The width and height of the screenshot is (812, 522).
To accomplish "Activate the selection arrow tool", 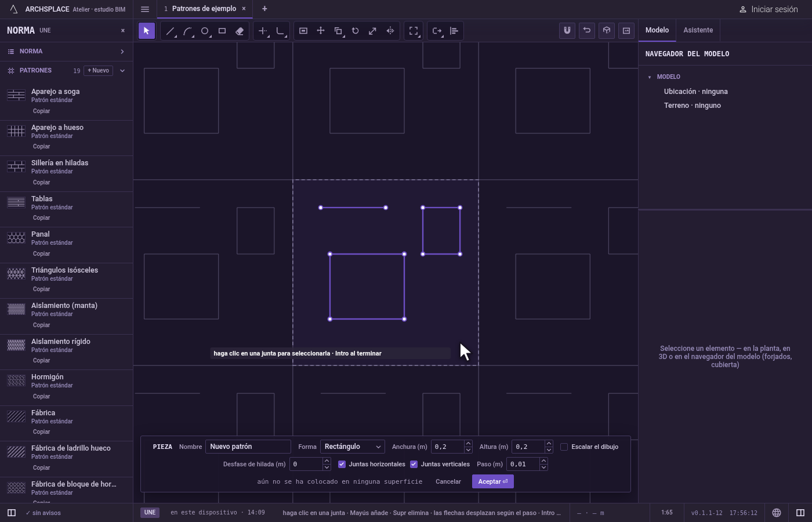I will [147, 31].
